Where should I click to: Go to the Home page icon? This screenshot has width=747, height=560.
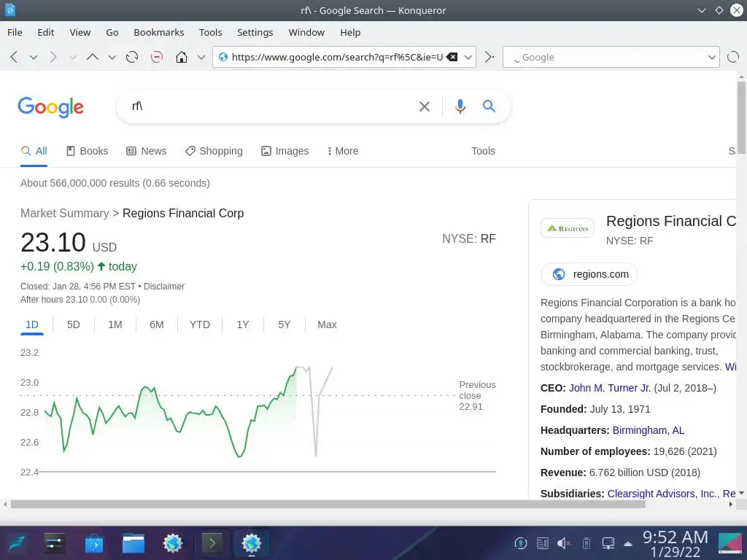coord(182,57)
